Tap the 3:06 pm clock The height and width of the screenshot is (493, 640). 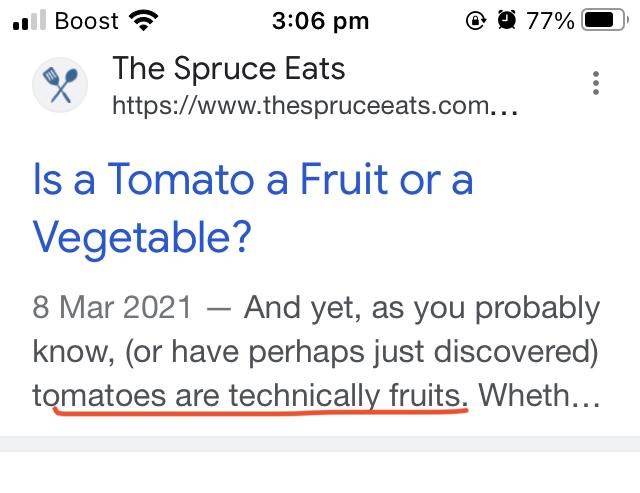point(319,20)
